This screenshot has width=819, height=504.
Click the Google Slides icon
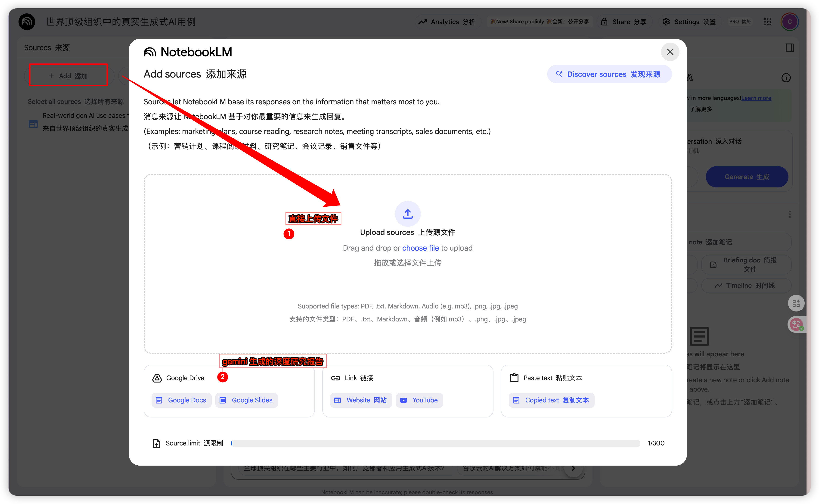[223, 400]
